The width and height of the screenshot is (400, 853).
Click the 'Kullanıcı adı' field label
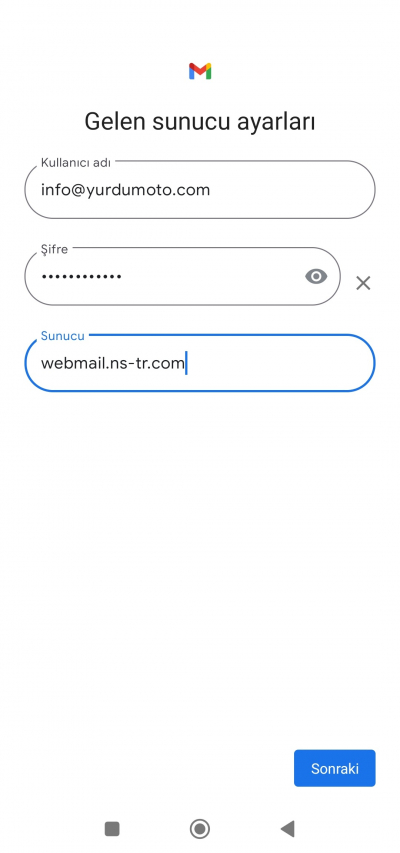pyautogui.click(x=76, y=162)
